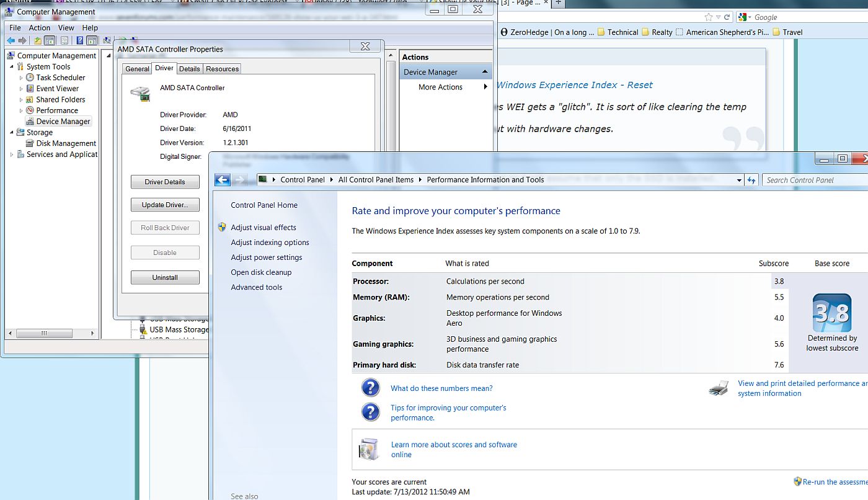Expand Shared Folders tree node
The width and height of the screenshot is (868, 500).
(21, 100)
